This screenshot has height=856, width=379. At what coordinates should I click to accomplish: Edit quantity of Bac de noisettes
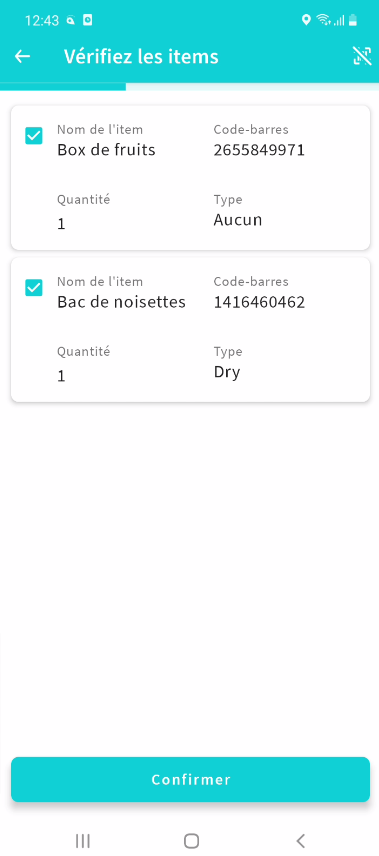pyautogui.click(x=61, y=376)
